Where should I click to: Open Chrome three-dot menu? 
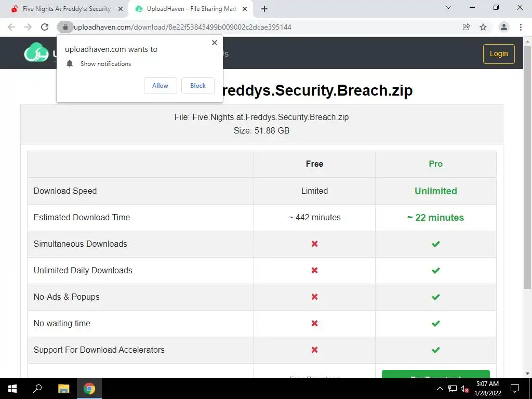point(521,27)
